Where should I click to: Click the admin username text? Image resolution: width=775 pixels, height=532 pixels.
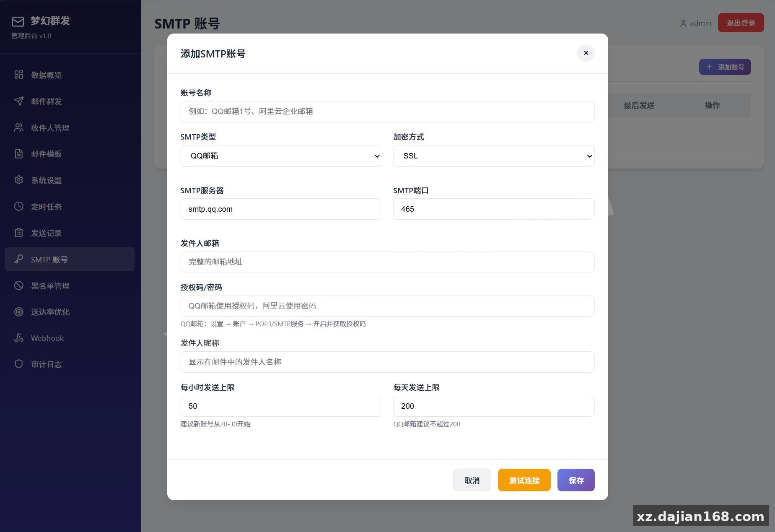click(x=700, y=23)
